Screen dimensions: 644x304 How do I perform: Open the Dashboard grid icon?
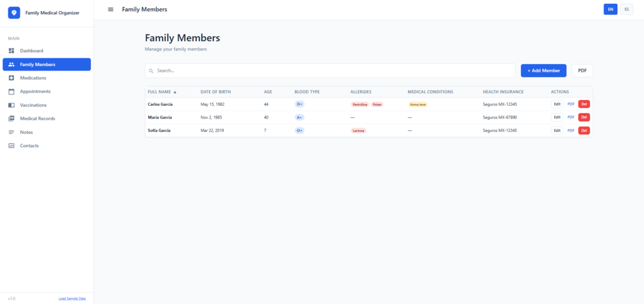coord(12,51)
